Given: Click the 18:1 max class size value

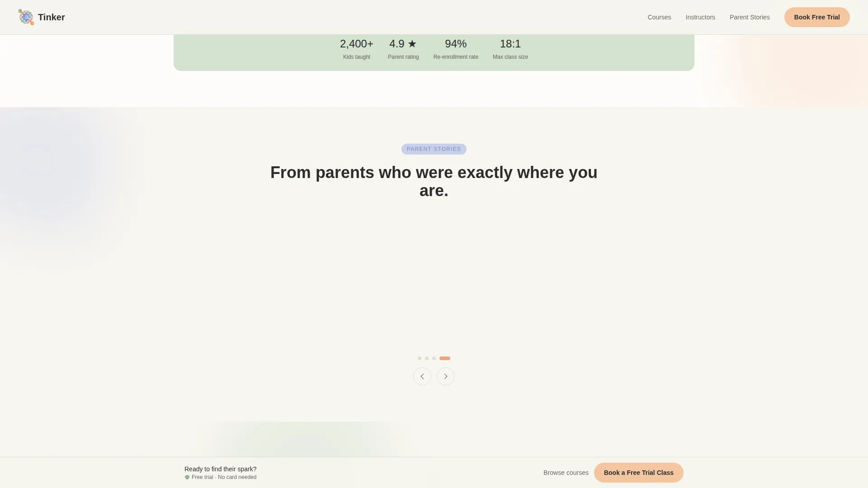Looking at the screenshot, I should 510,44.
